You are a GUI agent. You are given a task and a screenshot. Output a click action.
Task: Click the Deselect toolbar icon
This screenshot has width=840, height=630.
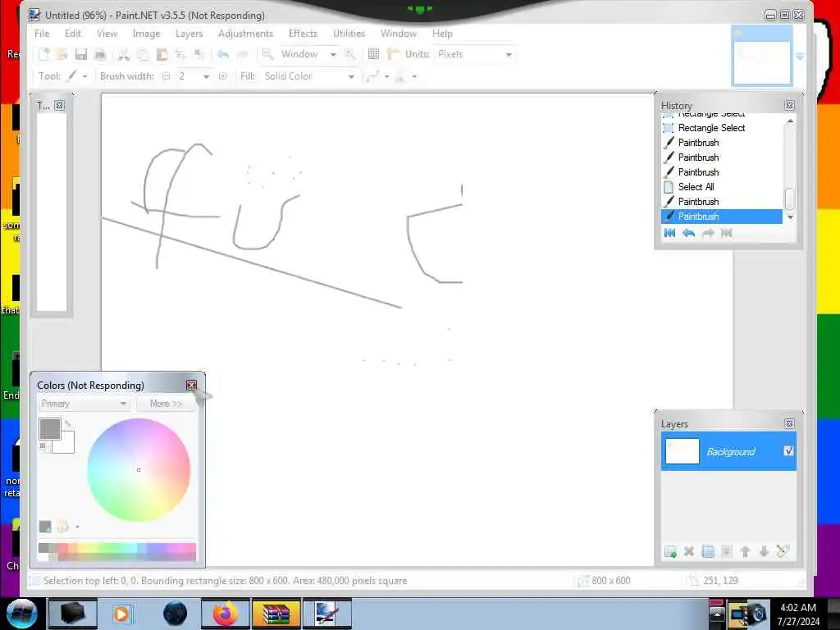point(199,54)
